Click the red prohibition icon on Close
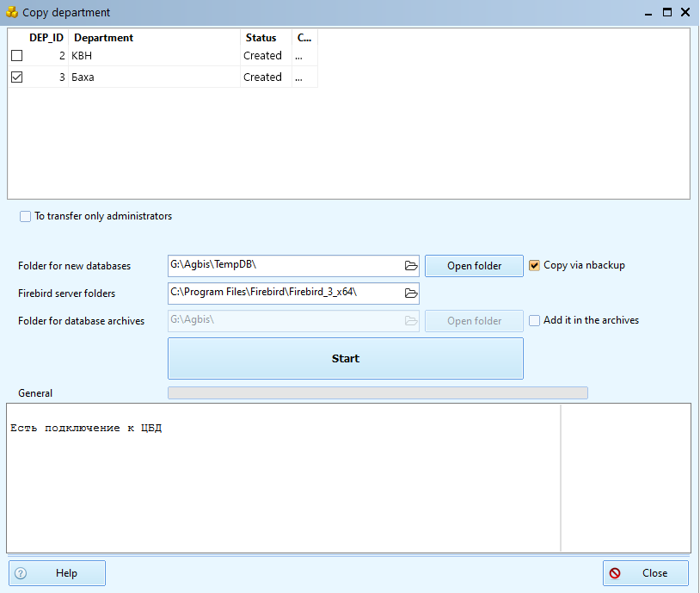Image resolution: width=700 pixels, height=593 pixels. pyautogui.click(x=615, y=573)
